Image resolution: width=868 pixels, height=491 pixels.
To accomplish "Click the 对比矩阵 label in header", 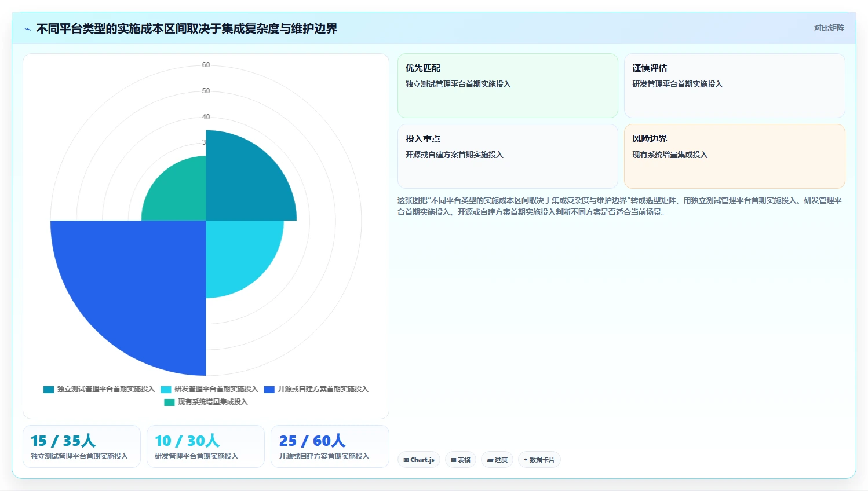I will coord(829,28).
